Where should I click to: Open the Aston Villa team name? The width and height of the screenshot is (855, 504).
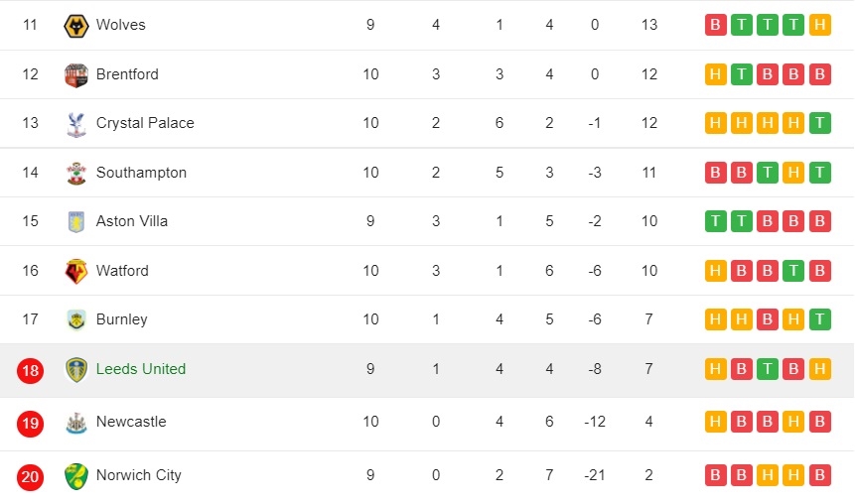click(132, 221)
